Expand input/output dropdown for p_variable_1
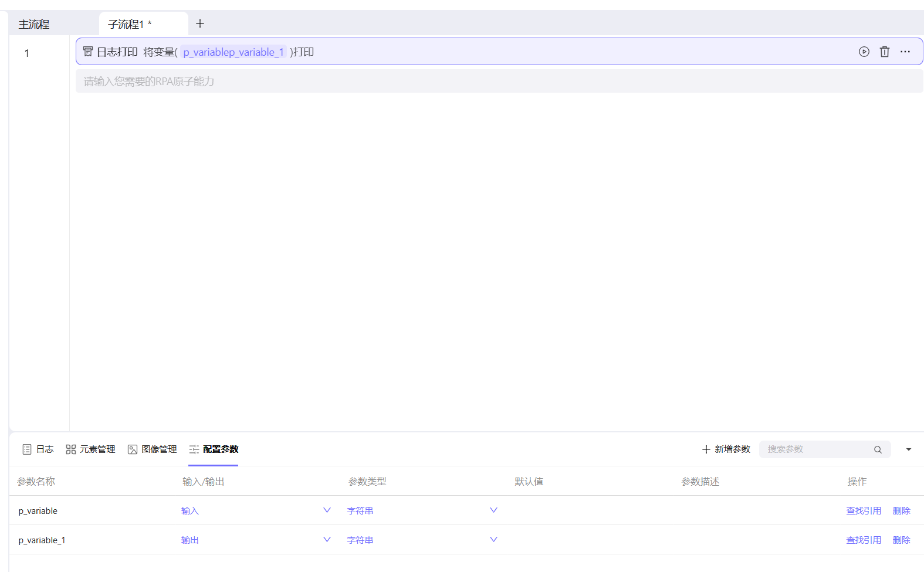Screen dimensions: 924x572 (327, 540)
